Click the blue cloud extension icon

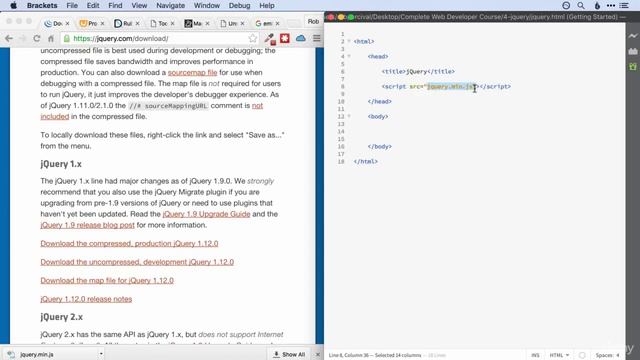[301, 38]
